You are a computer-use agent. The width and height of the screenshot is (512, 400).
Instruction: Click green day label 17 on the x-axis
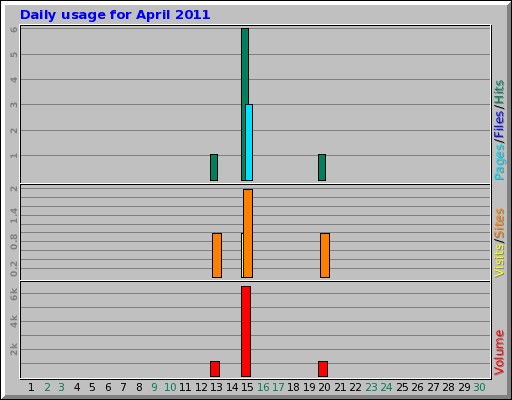pos(278,387)
